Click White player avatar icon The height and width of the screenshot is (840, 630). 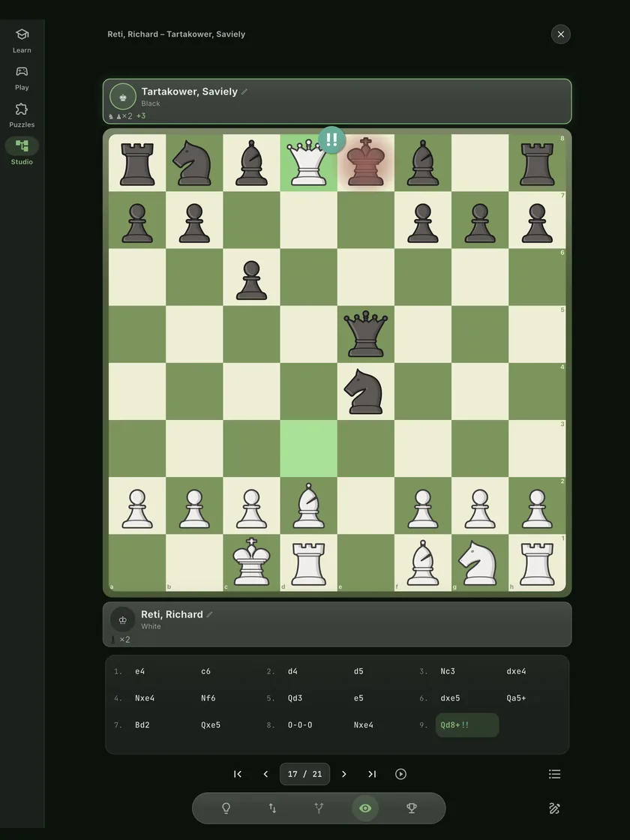pyautogui.click(x=123, y=619)
